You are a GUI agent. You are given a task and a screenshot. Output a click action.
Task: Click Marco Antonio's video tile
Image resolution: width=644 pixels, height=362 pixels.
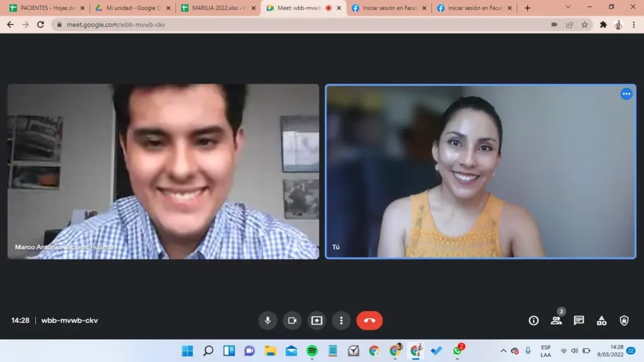click(x=163, y=172)
